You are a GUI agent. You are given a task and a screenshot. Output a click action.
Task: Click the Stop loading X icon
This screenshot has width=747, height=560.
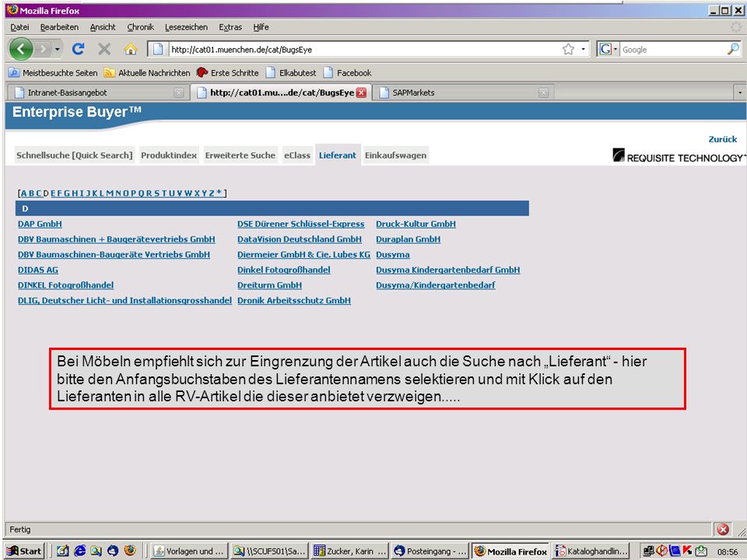pos(104,49)
